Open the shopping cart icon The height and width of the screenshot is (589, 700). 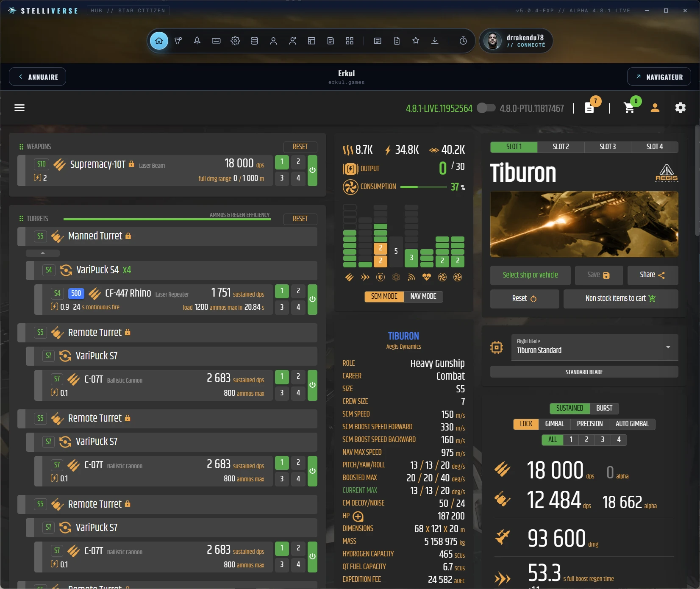click(630, 108)
